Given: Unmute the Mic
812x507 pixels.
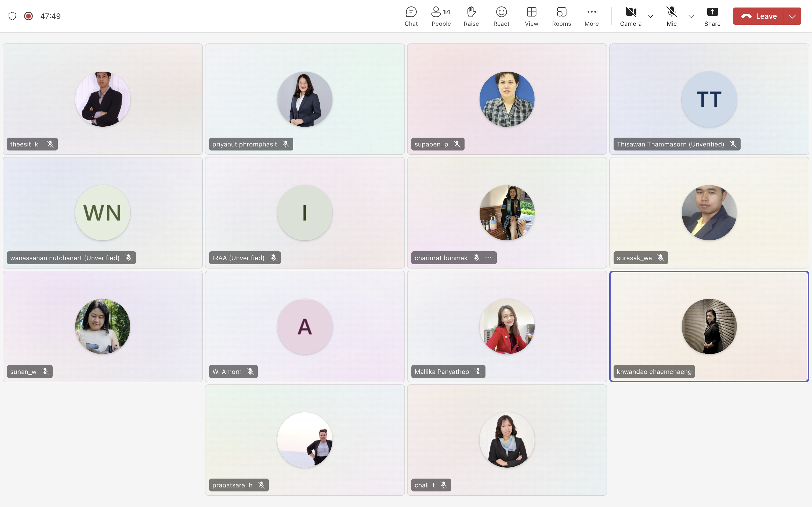Looking at the screenshot, I should 671,16.
